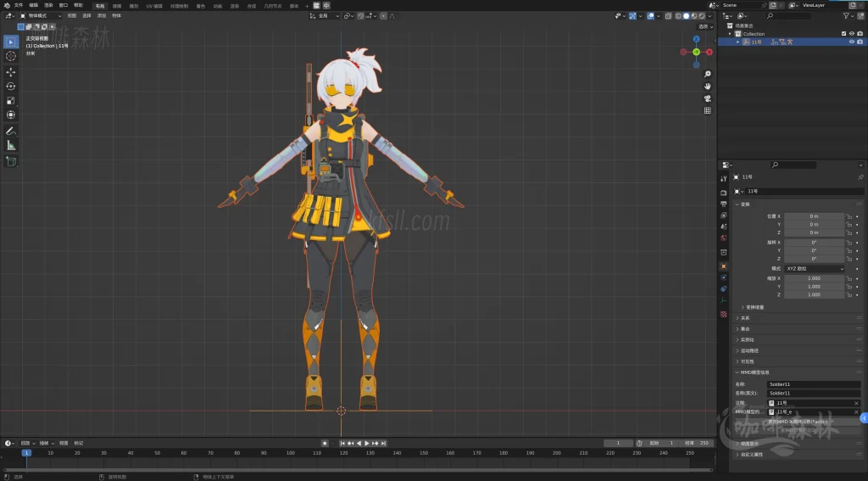Open the viewport shading options dropdown arrow
Image resolution: width=868 pixels, height=481 pixels.
click(x=709, y=16)
